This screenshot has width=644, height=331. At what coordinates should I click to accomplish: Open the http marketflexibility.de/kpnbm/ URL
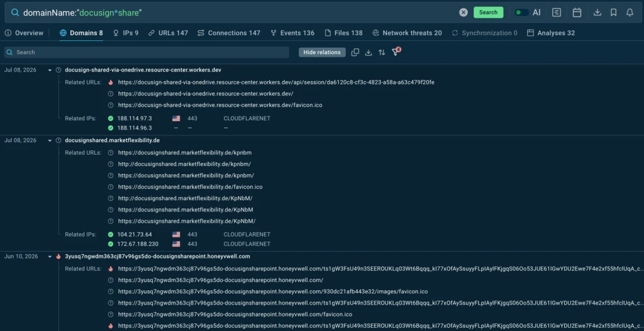pos(184,164)
